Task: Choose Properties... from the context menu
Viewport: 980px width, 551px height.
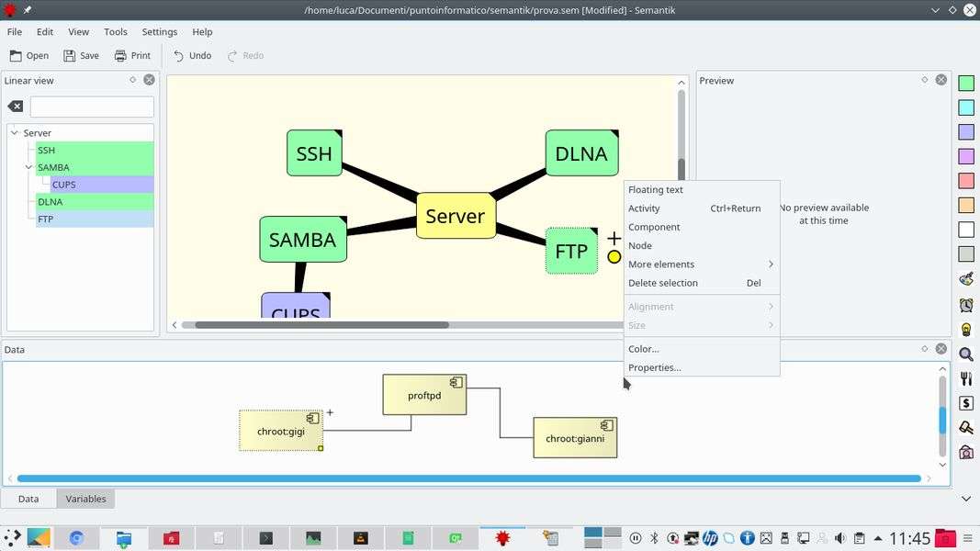Action: point(654,367)
